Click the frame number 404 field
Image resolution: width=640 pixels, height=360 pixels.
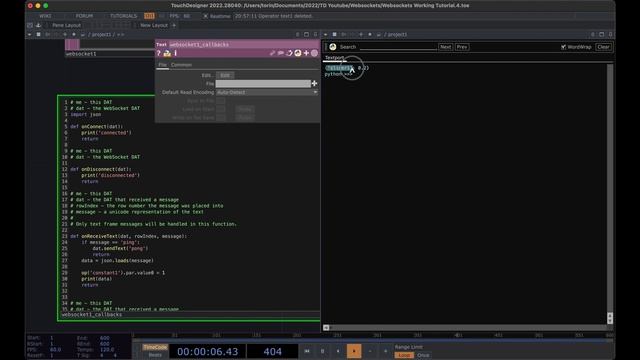point(272,351)
